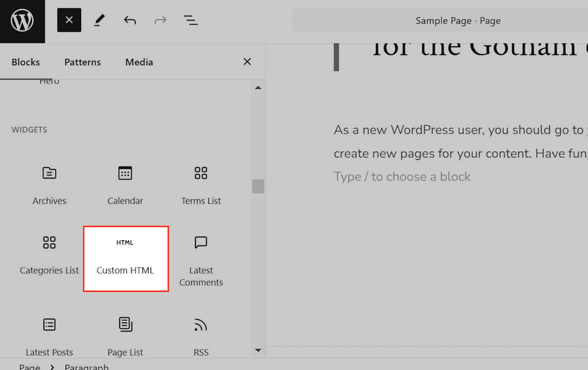Click the inserter scrollbar thumb
This screenshot has height=370, width=588.
(x=258, y=187)
